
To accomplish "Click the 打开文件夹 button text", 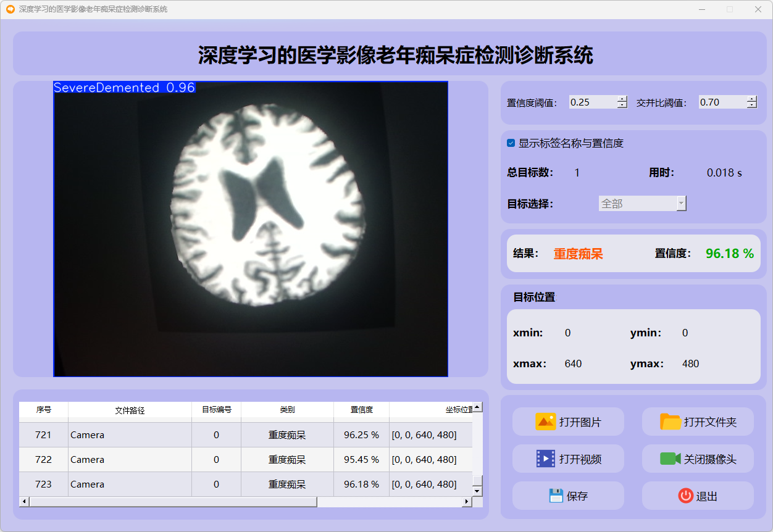I will tap(710, 423).
